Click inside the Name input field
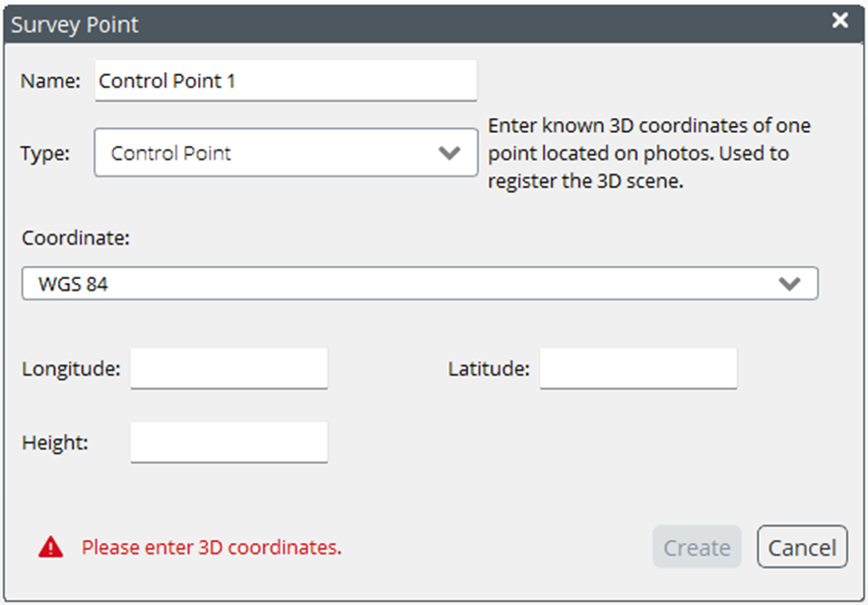The image size is (868, 605). 286,81
